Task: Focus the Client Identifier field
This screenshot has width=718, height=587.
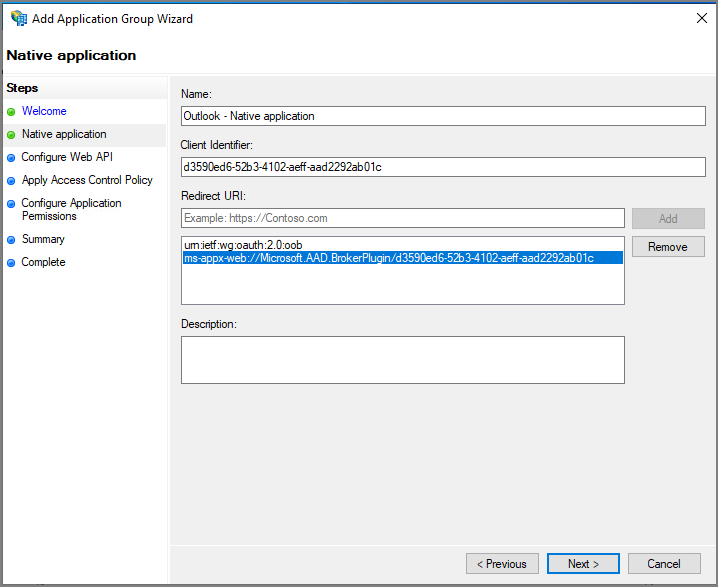Action: click(x=443, y=167)
